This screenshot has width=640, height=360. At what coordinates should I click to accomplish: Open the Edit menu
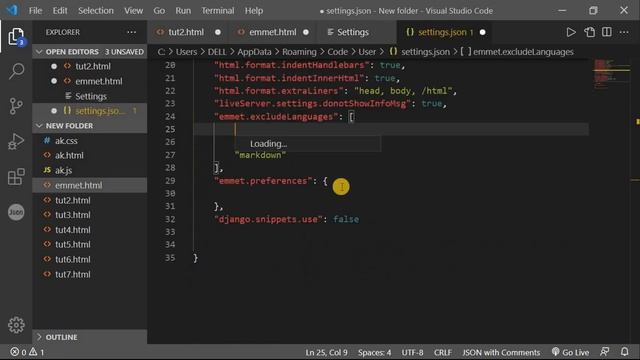point(60,11)
